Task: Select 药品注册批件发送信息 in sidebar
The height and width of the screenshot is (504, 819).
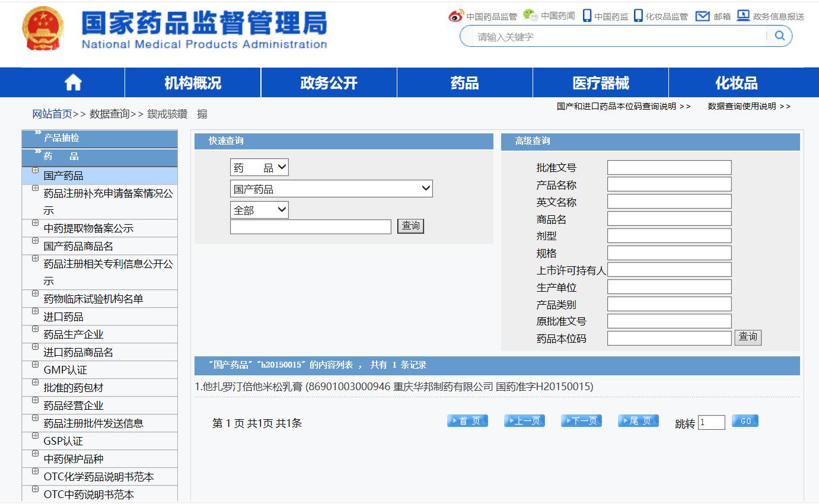Action: pos(94,423)
